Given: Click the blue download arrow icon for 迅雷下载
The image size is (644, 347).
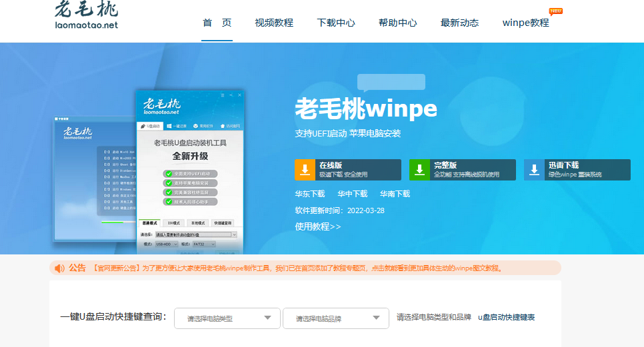Looking at the screenshot, I should (534, 170).
